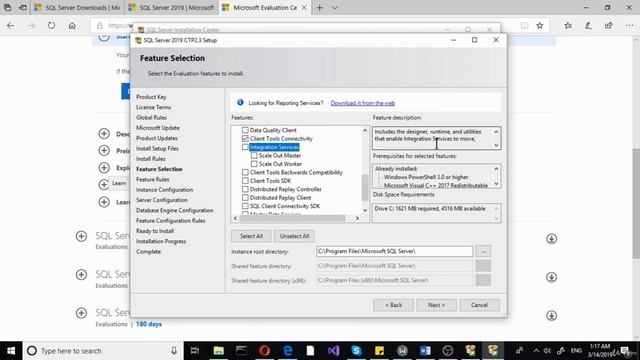Click Unselect All button
640x360 pixels.
(x=294, y=236)
